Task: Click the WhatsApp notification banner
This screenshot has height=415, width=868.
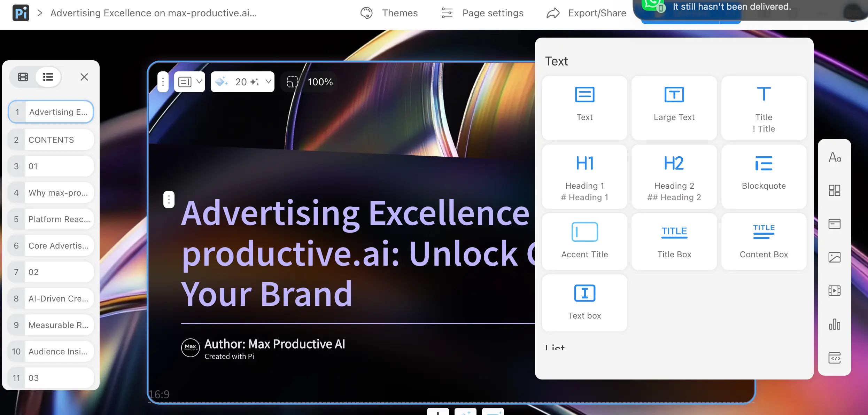Action: pyautogui.click(x=750, y=10)
